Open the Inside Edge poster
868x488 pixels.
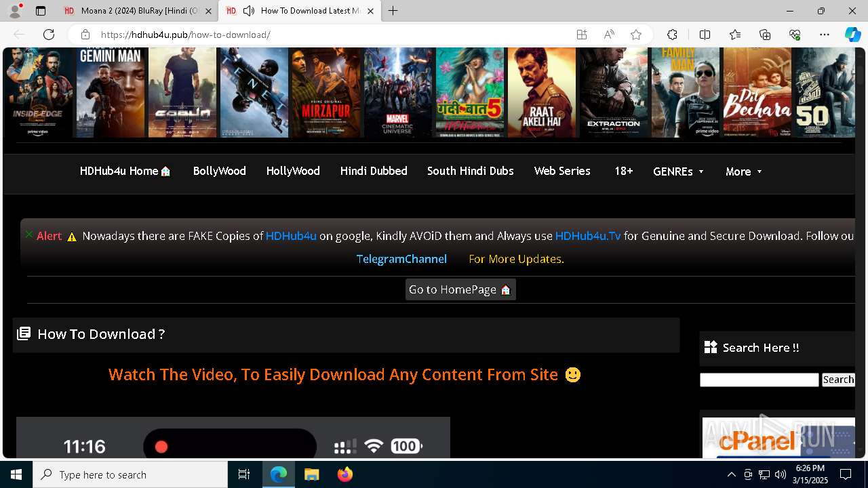(x=38, y=92)
